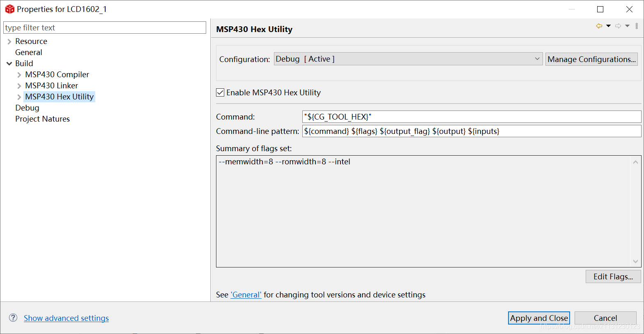The height and width of the screenshot is (334, 644).
Task: Click Manage Configurations button
Action: click(x=591, y=59)
